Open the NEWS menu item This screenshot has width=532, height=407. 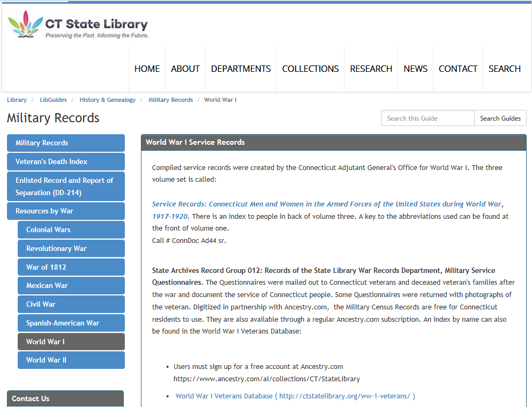point(415,69)
